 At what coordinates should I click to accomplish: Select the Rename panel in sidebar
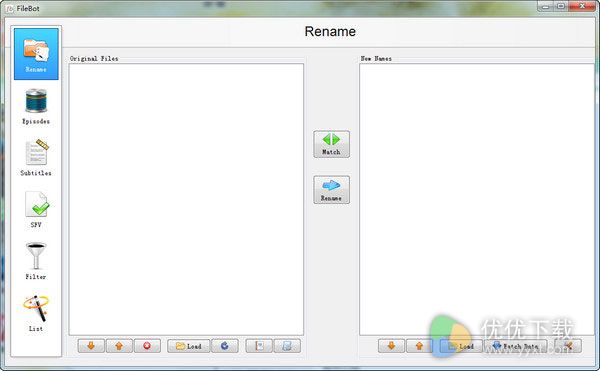[36, 54]
